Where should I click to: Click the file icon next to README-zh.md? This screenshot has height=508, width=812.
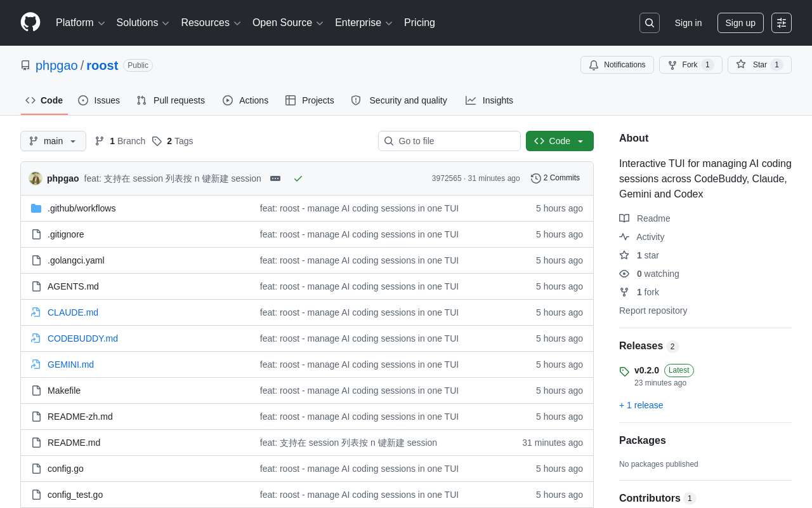[36, 417]
